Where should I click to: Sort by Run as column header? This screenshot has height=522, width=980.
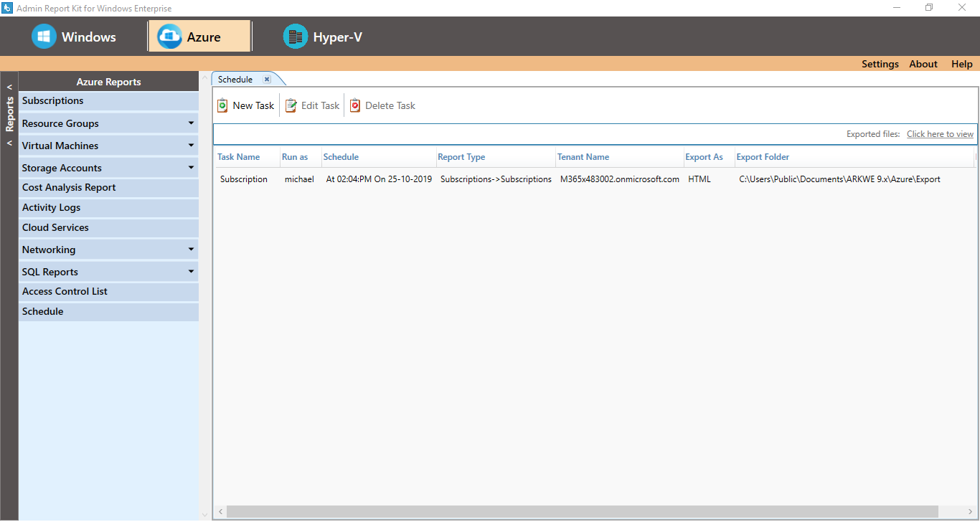point(295,157)
